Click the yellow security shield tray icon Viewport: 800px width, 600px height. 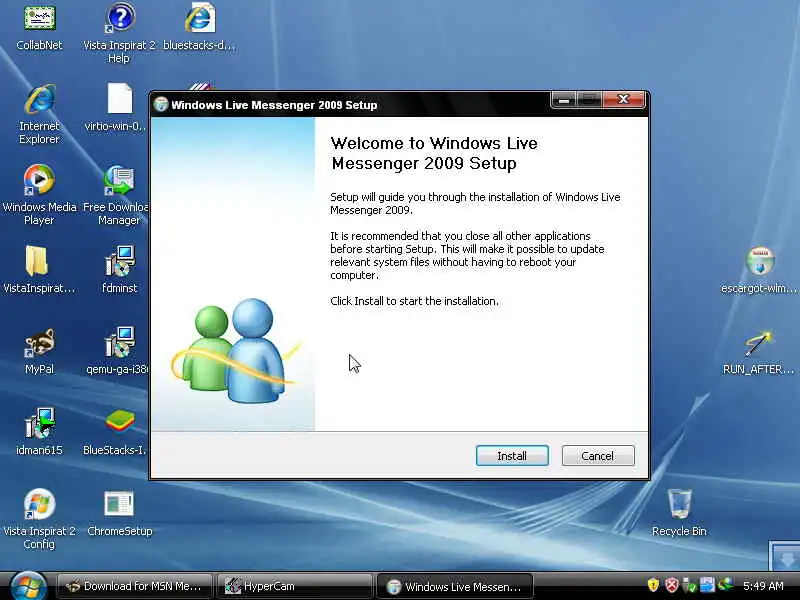[x=653, y=585]
